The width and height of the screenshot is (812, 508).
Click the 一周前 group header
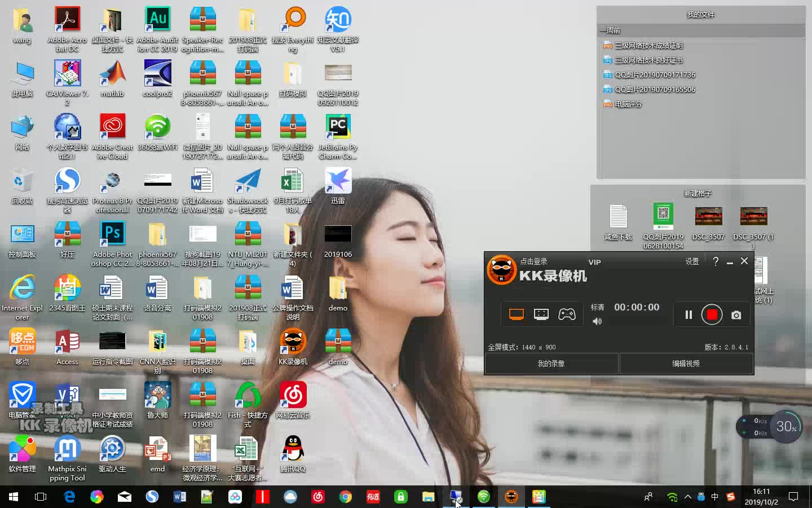tap(701, 30)
